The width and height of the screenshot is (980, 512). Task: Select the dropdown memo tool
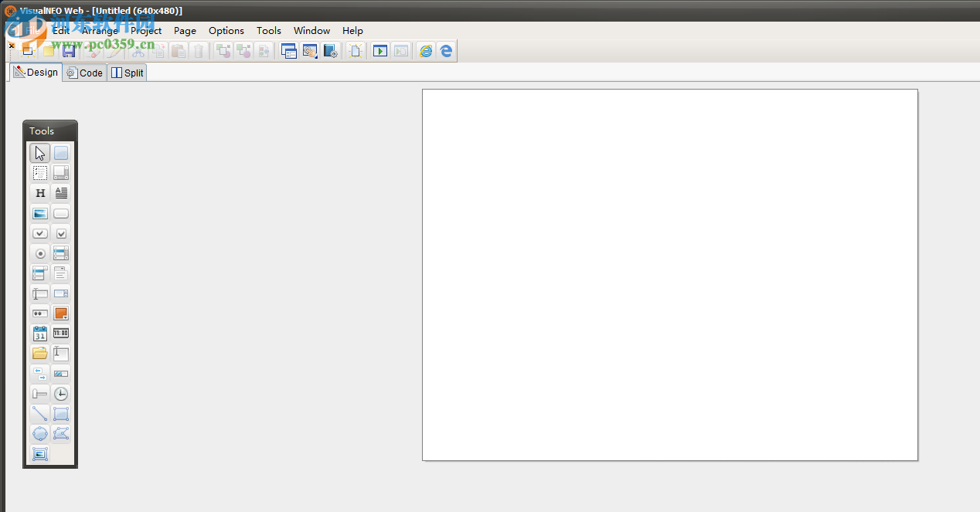(x=61, y=273)
